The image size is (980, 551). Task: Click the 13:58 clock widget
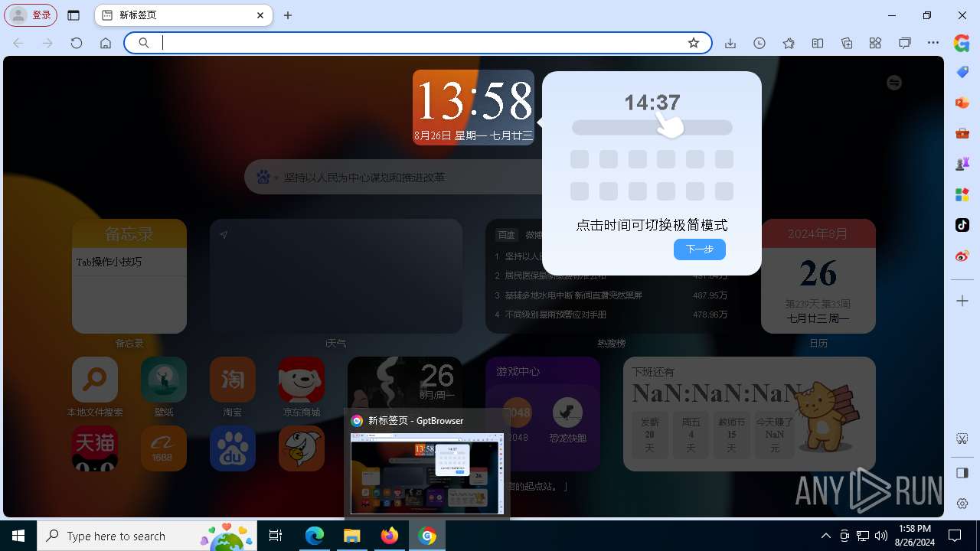473,106
